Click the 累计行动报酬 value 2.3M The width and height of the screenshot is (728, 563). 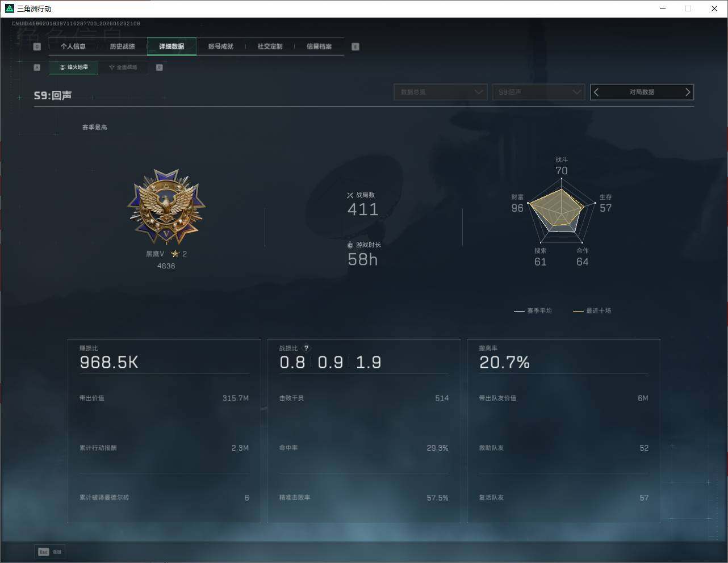tap(240, 448)
